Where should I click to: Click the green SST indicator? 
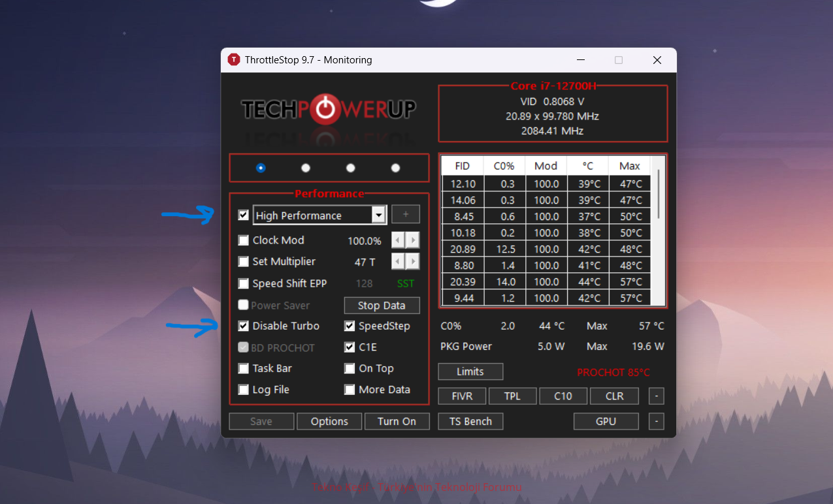click(406, 283)
